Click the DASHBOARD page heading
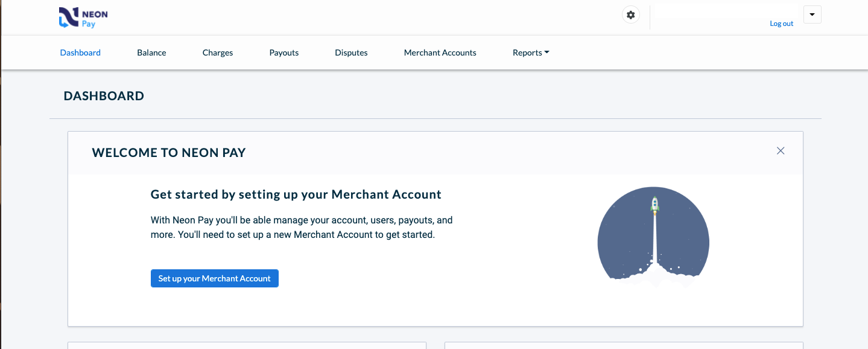868x349 pixels. coord(104,96)
